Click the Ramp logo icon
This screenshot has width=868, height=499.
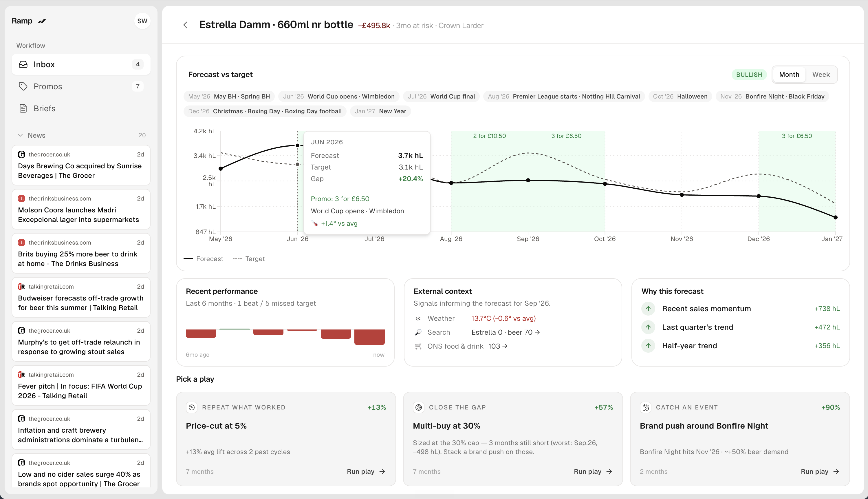[x=42, y=21]
